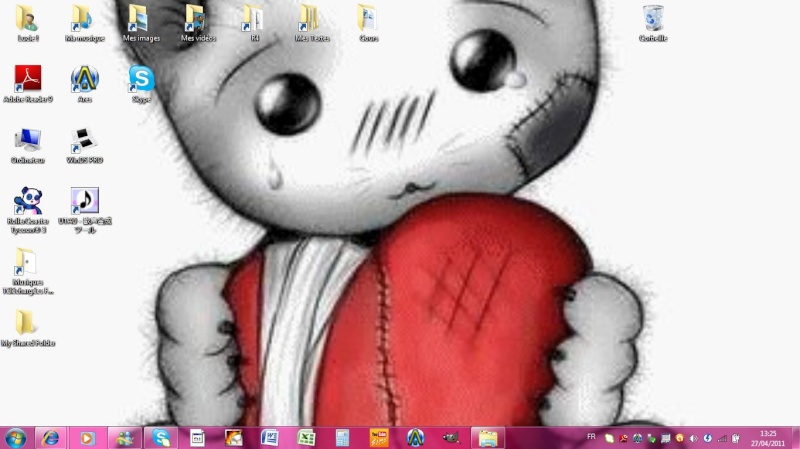The width and height of the screenshot is (800, 449).
Task: Open the Calculator from the taskbar
Action: (x=342, y=438)
